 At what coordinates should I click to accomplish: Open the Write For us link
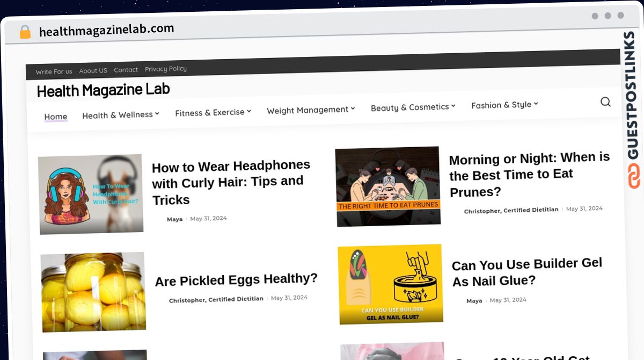(54, 71)
